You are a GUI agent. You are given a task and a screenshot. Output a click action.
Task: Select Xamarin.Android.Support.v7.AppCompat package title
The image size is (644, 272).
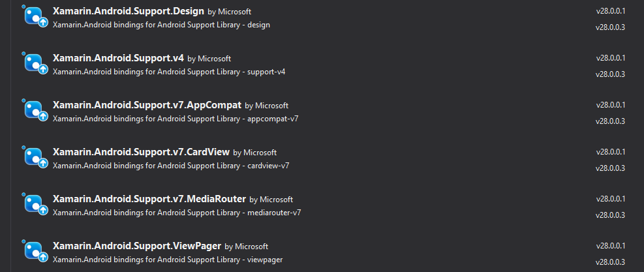147,105
